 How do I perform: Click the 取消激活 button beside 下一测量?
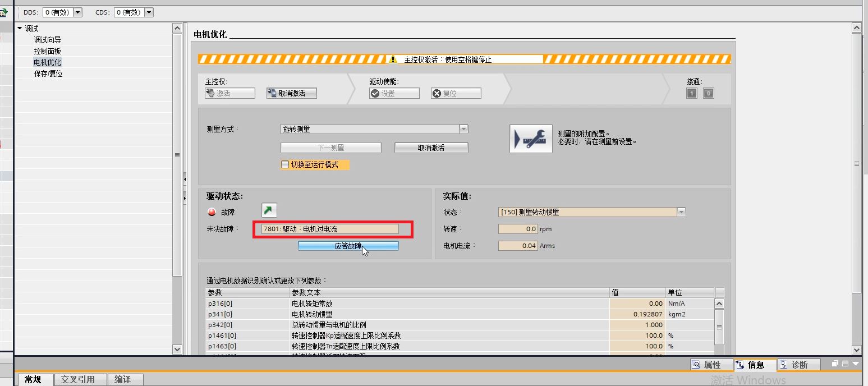point(431,148)
